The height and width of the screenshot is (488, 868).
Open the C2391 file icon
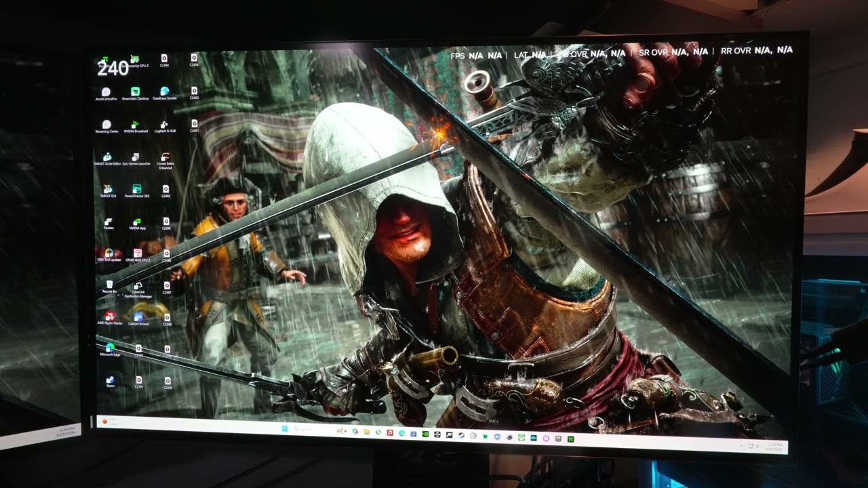pyautogui.click(x=139, y=382)
